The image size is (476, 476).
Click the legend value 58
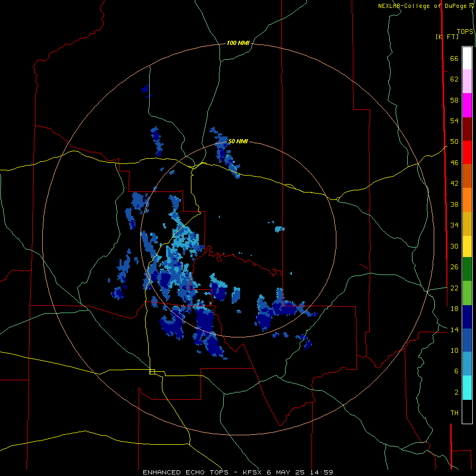(454, 100)
